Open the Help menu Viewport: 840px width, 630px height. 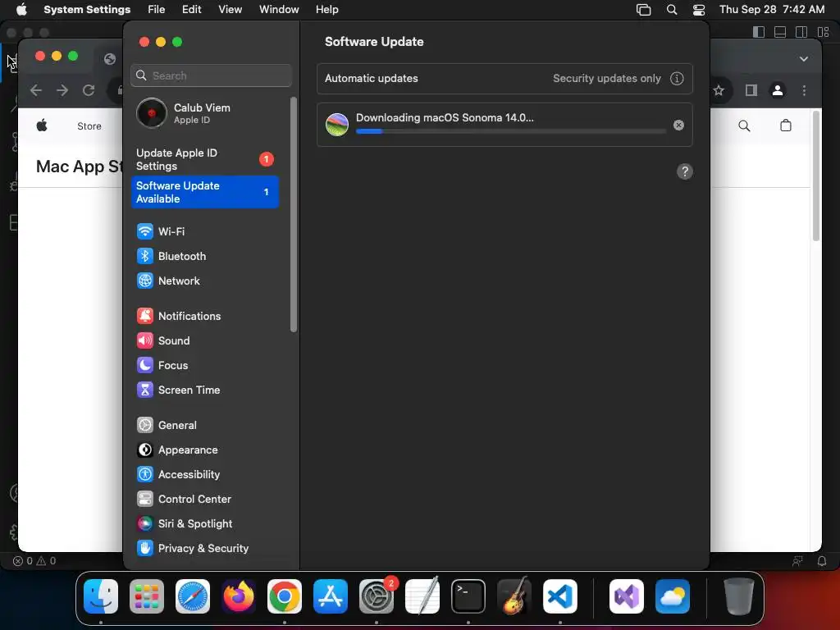tap(326, 10)
